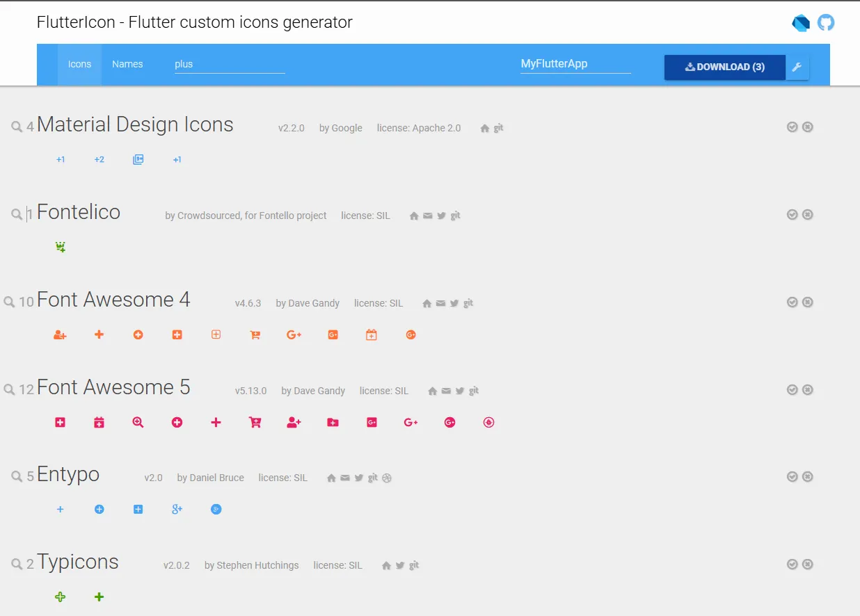Select all icons in Material Design Icons

click(792, 127)
